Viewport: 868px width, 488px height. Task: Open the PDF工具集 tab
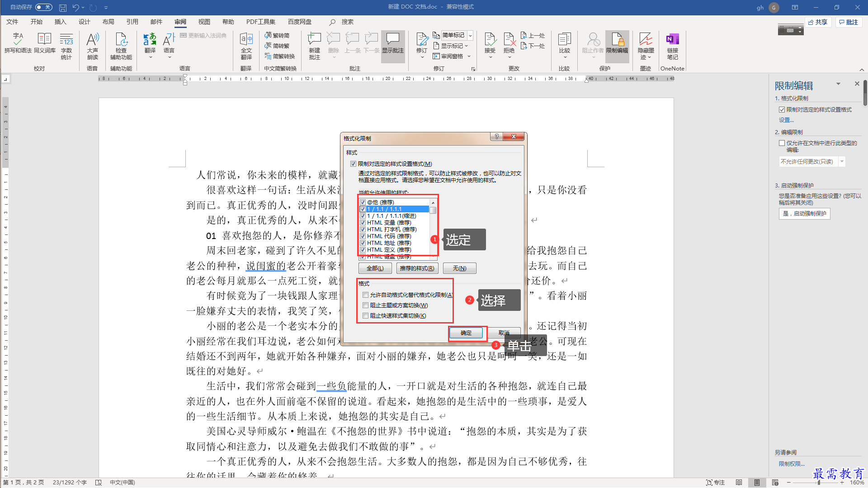260,22
